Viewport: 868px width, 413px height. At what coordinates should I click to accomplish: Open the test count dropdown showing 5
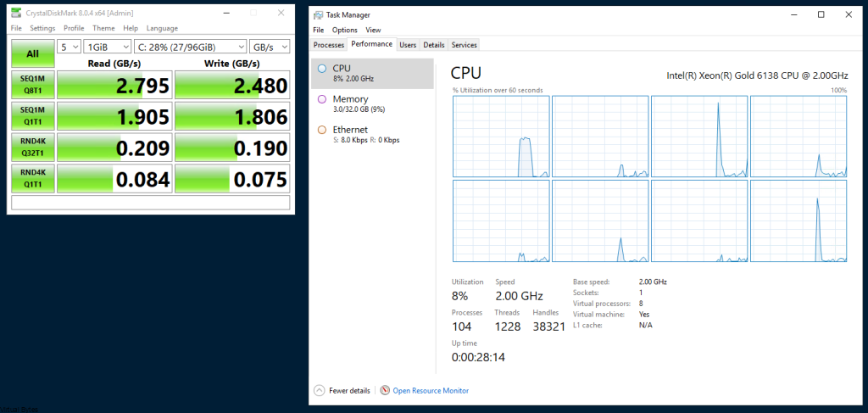[70, 47]
